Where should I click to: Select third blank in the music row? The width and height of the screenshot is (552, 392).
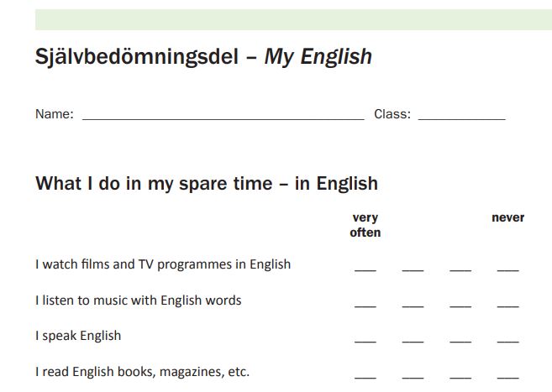[x=460, y=303]
